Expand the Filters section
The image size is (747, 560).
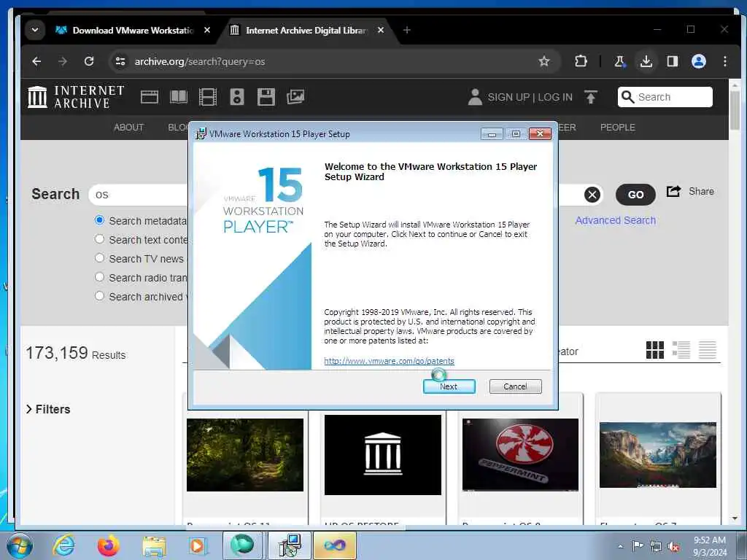[48, 409]
